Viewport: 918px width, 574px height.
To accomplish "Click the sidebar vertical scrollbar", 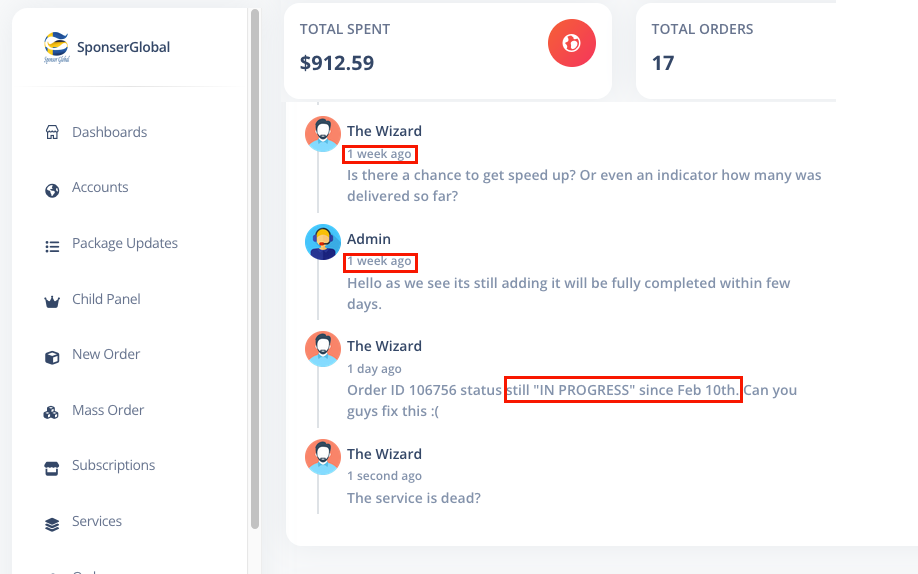I will [x=255, y=269].
